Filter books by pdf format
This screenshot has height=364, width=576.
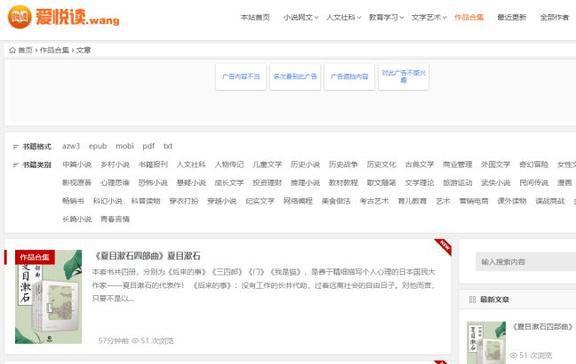point(148,146)
